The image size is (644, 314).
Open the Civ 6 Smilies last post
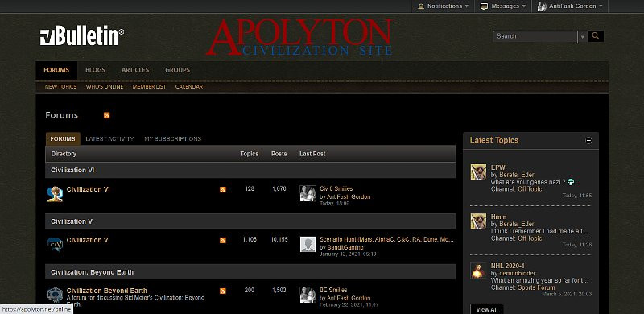tap(336, 189)
